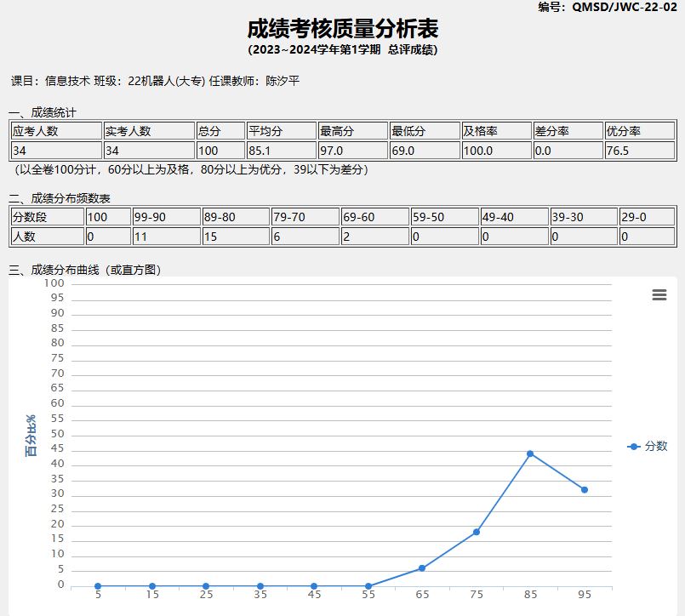Toggle the 分数 series in legend

648,446
